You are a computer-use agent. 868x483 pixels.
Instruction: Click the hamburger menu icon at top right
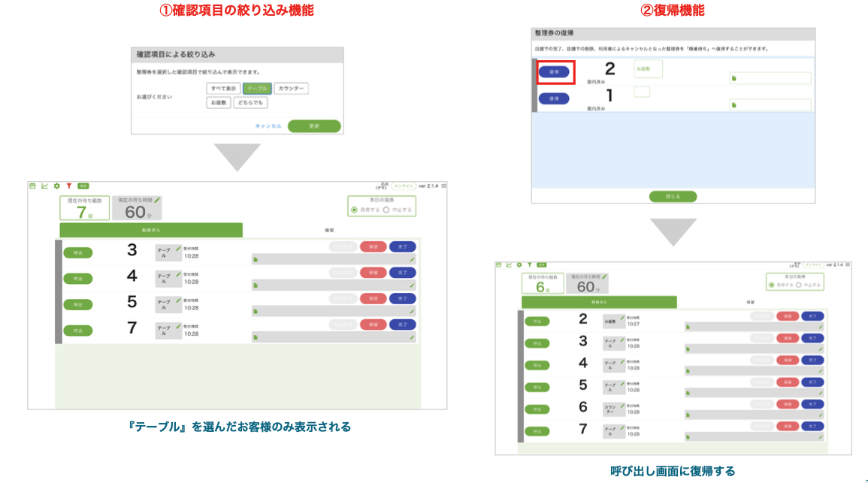pos(444,186)
